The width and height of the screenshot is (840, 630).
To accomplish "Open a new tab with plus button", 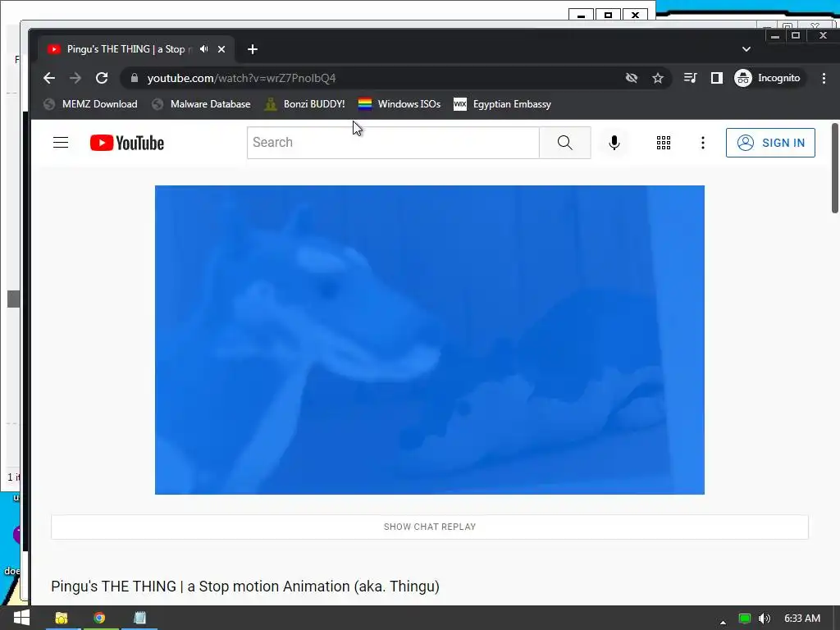I will coord(253,49).
